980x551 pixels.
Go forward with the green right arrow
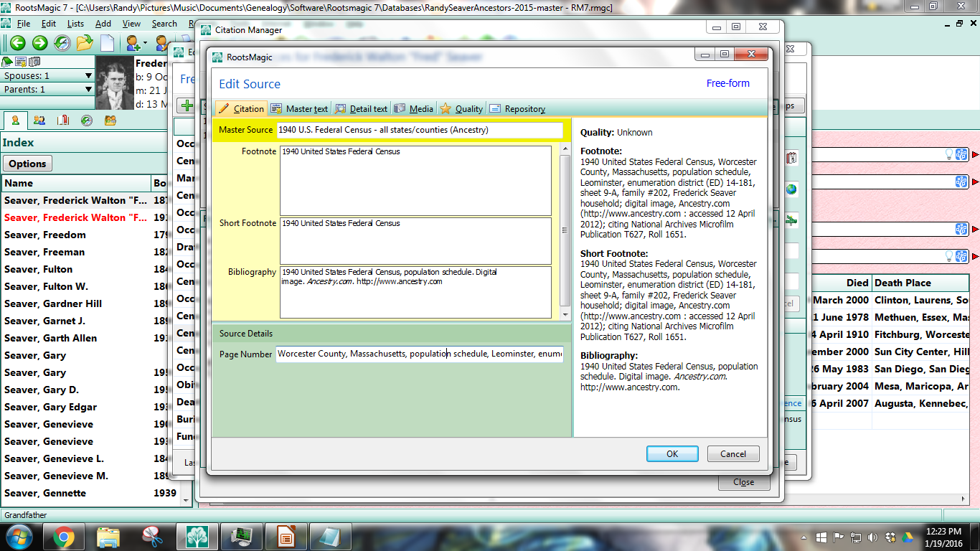coord(39,43)
